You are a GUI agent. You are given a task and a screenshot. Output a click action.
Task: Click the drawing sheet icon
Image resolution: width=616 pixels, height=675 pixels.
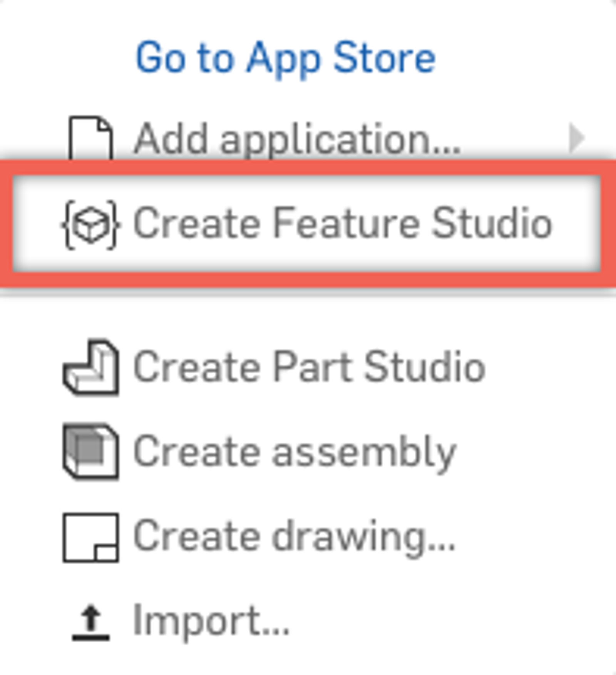pyautogui.click(x=91, y=537)
